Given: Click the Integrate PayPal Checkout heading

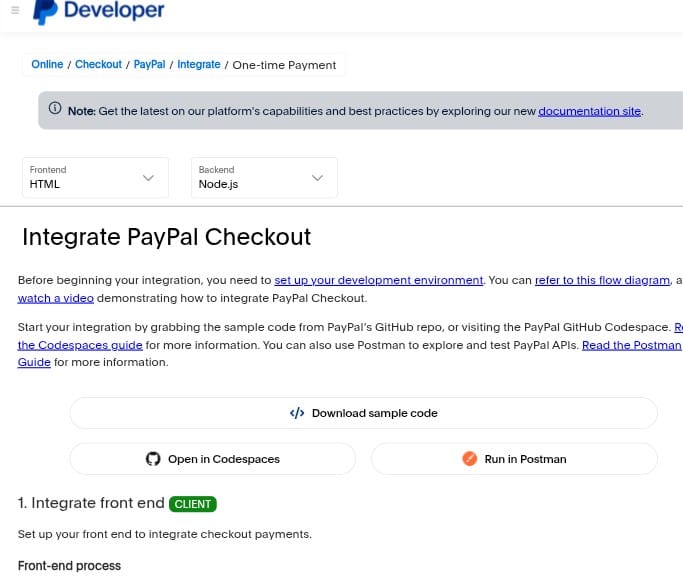Looking at the screenshot, I should pos(166,237).
